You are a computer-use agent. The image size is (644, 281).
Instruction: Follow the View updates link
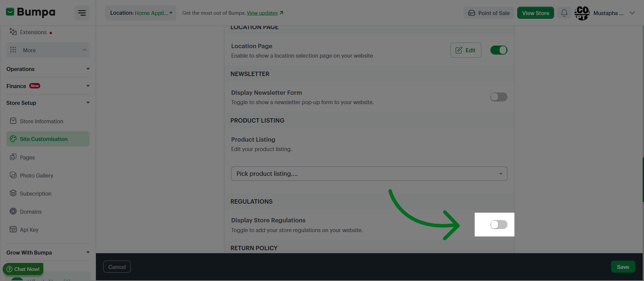tap(262, 13)
